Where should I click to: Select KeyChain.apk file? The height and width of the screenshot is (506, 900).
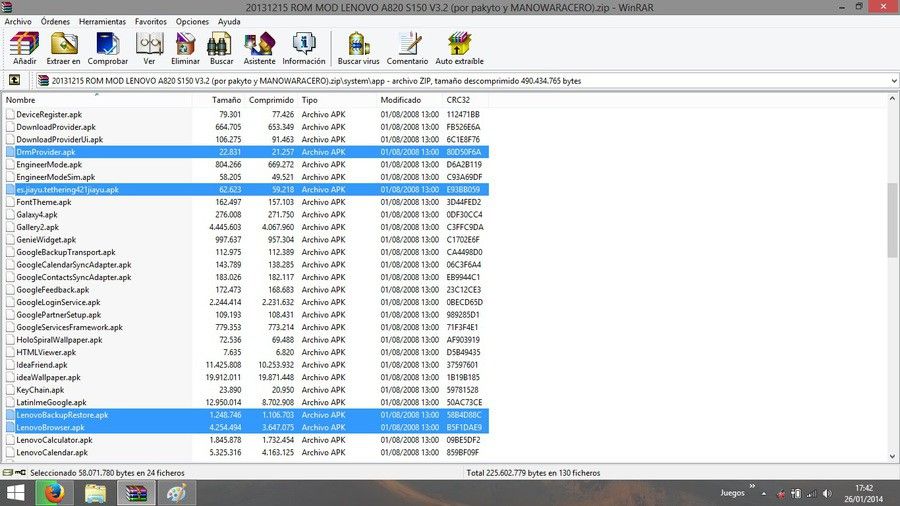tap(40, 390)
